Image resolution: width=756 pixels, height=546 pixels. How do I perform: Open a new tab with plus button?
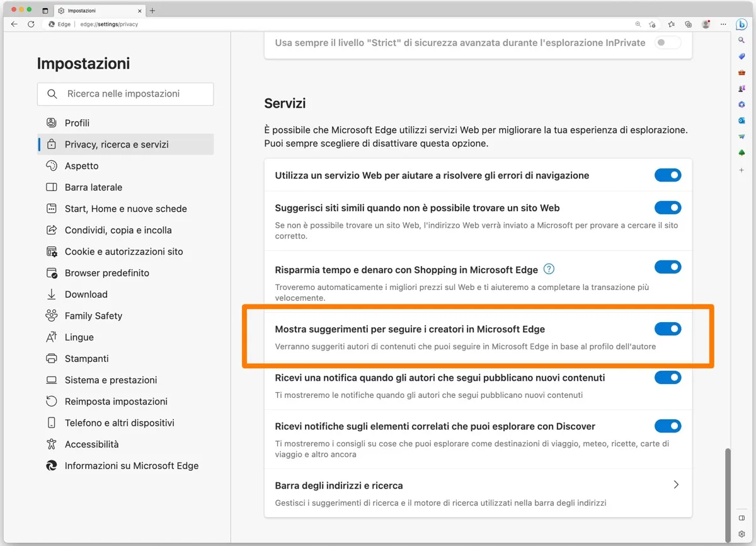pyautogui.click(x=152, y=11)
